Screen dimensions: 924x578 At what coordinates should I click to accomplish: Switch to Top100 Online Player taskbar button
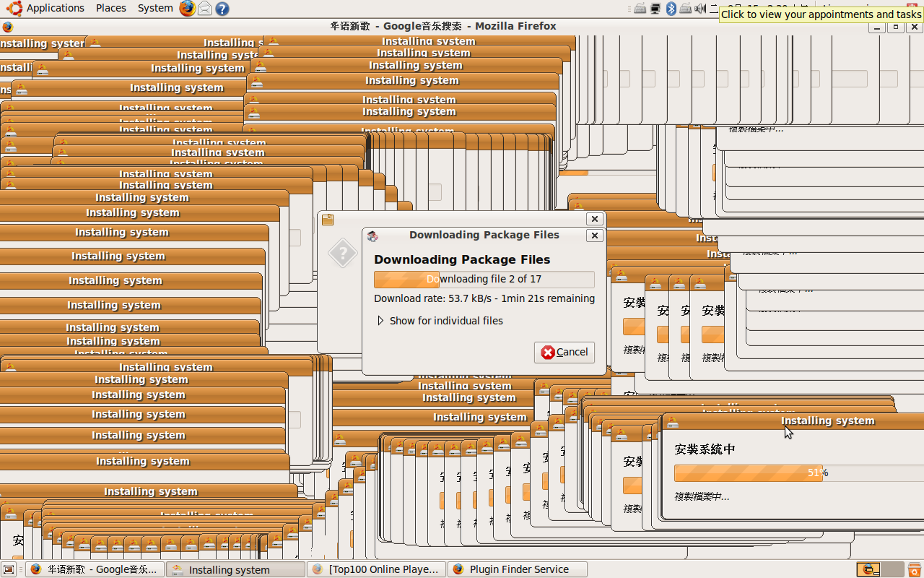pyautogui.click(x=376, y=569)
